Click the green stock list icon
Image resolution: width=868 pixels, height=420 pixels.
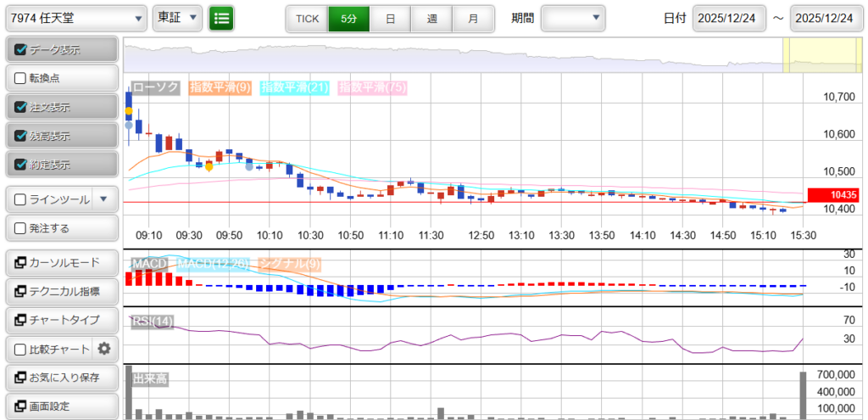pos(221,18)
